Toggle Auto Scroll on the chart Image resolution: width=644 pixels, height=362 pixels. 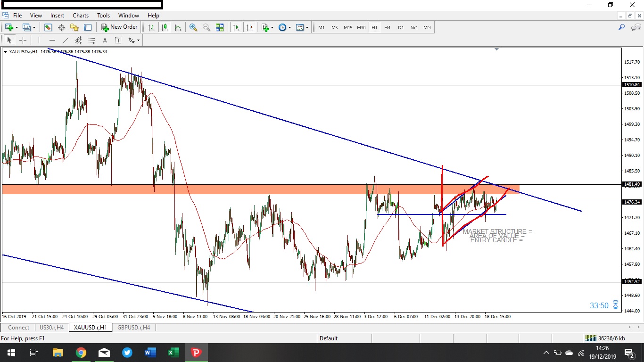[x=236, y=28]
